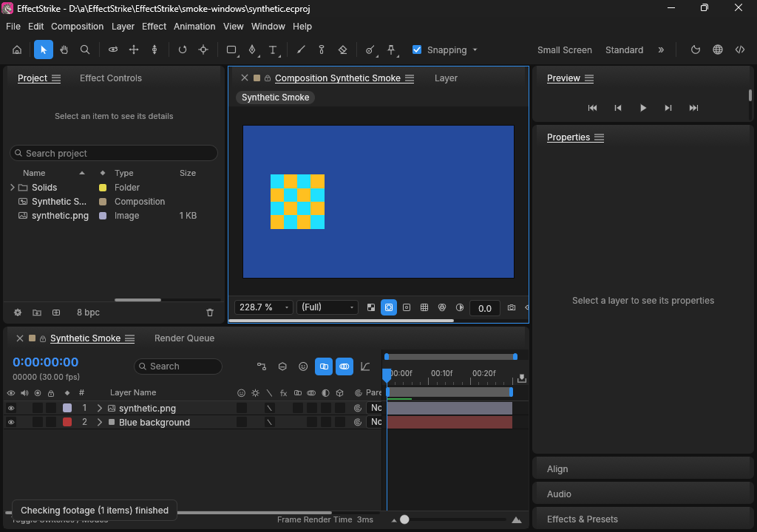Select the Hand tool

click(64, 50)
